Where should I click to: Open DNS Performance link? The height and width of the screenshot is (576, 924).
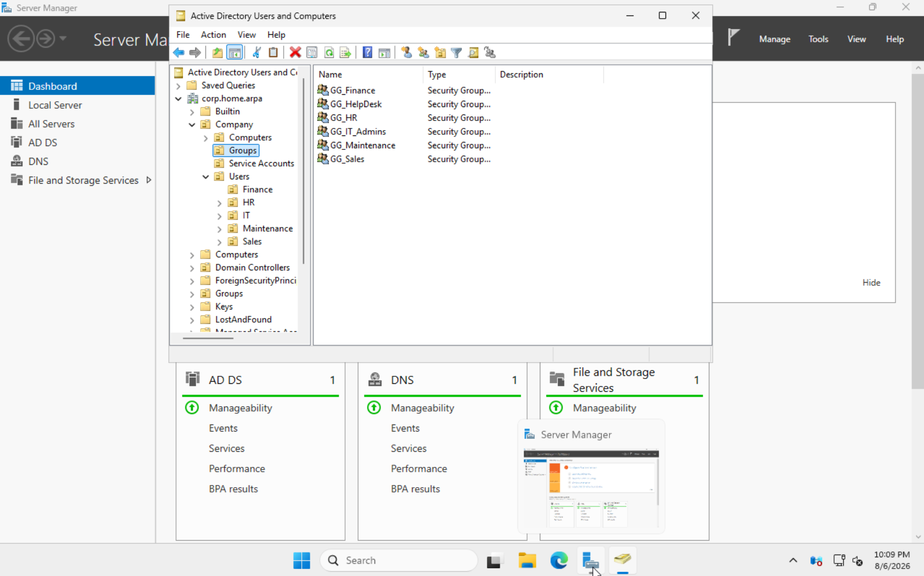pos(419,468)
